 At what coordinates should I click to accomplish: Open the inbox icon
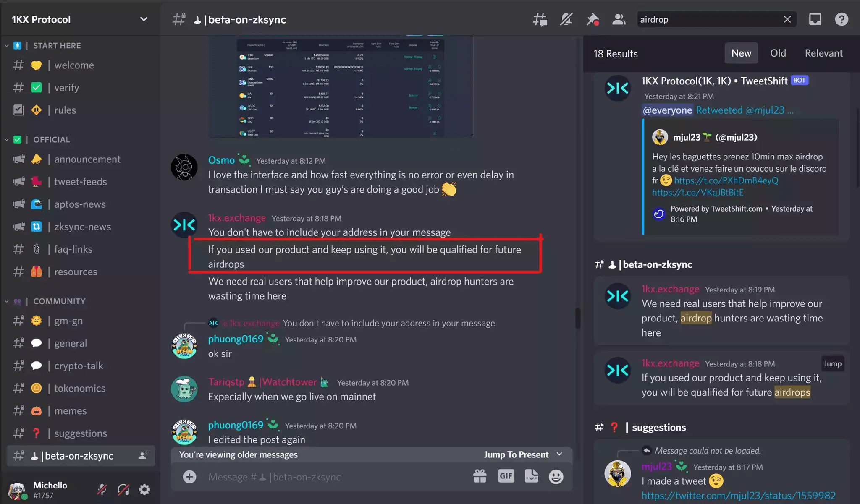pyautogui.click(x=815, y=19)
